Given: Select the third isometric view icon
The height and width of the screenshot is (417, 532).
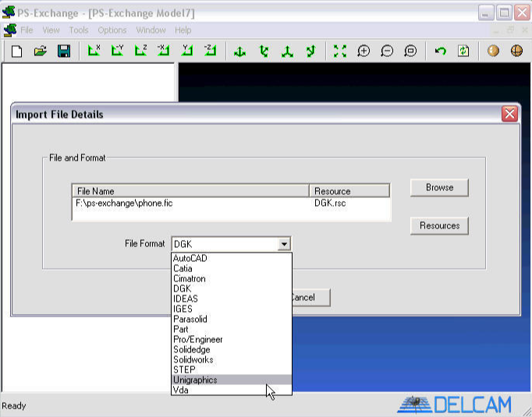Looking at the screenshot, I should [287, 51].
